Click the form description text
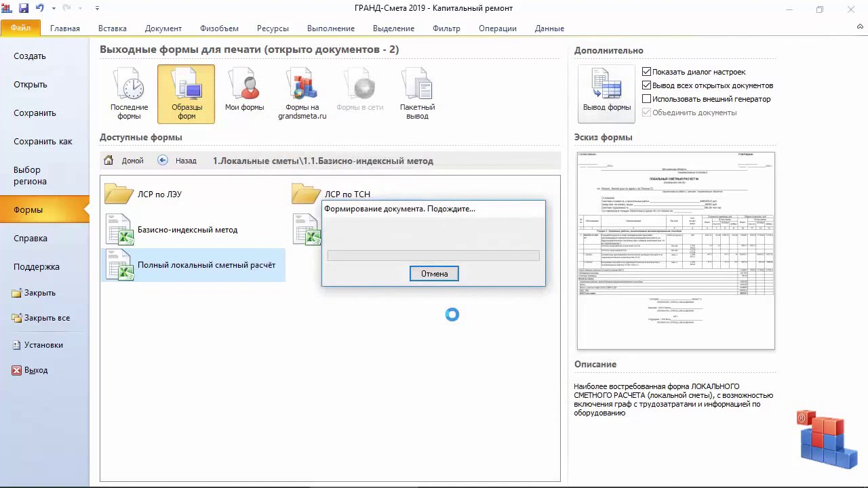The height and width of the screenshot is (488, 868). pyautogui.click(x=673, y=399)
